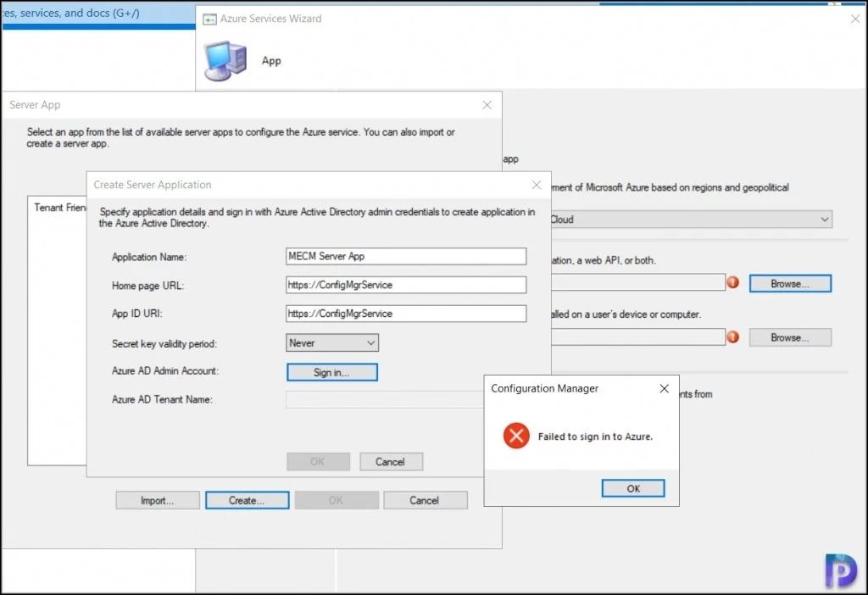Click the Sign in... button
The image size is (868, 595).
coord(331,372)
